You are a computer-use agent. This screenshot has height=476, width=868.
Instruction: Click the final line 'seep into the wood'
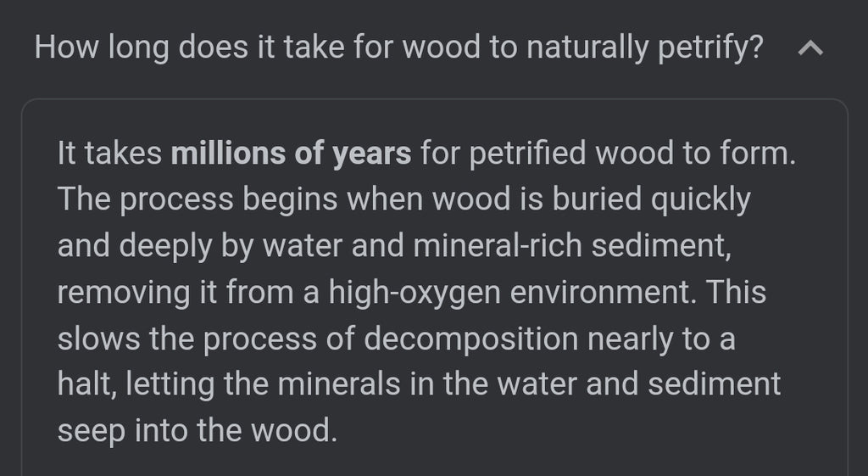pos(197,429)
